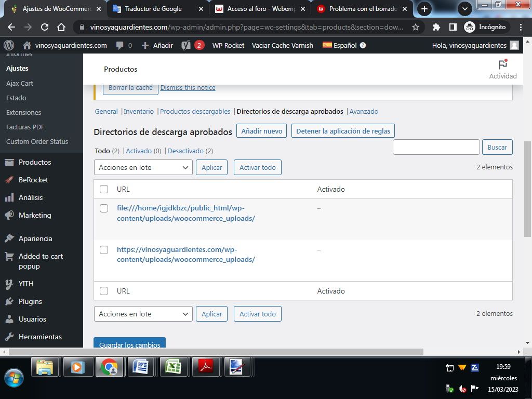The width and height of the screenshot is (532, 399).
Task: Open a new browser tab with the plus icon
Action: [x=424, y=9]
